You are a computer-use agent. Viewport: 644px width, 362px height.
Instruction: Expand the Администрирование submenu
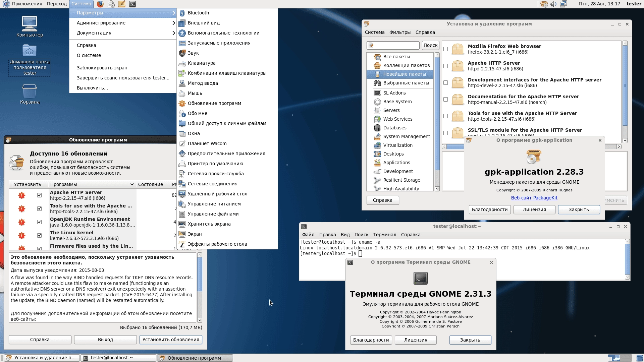point(123,23)
